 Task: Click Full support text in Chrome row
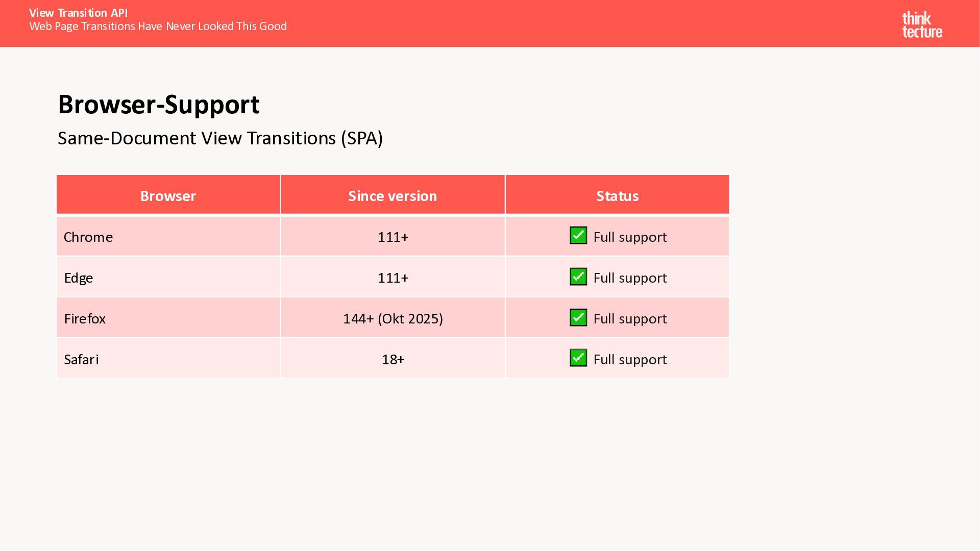pos(630,237)
